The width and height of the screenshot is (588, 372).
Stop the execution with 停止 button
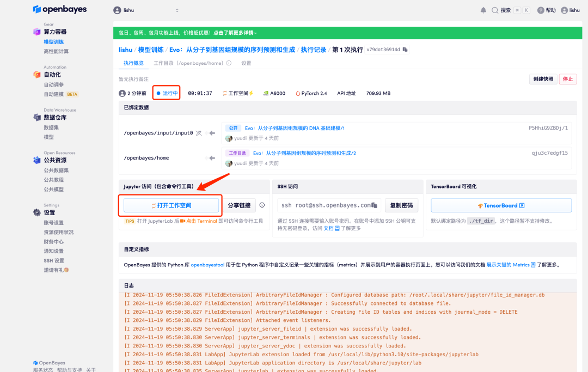(x=568, y=79)
